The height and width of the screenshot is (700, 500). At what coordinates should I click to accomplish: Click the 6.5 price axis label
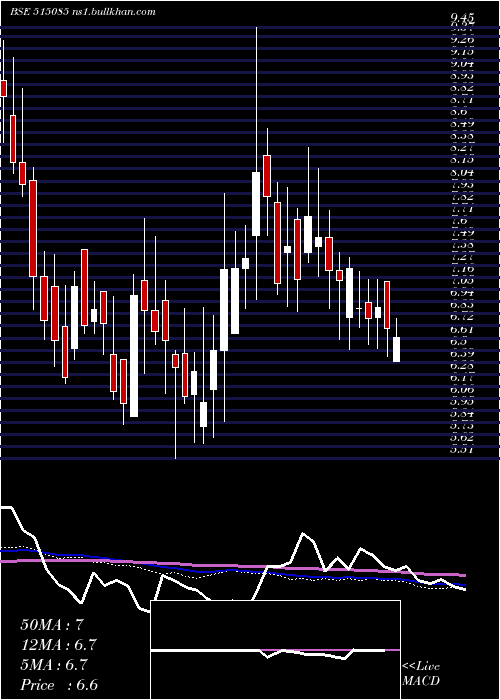tap(460, 341)
